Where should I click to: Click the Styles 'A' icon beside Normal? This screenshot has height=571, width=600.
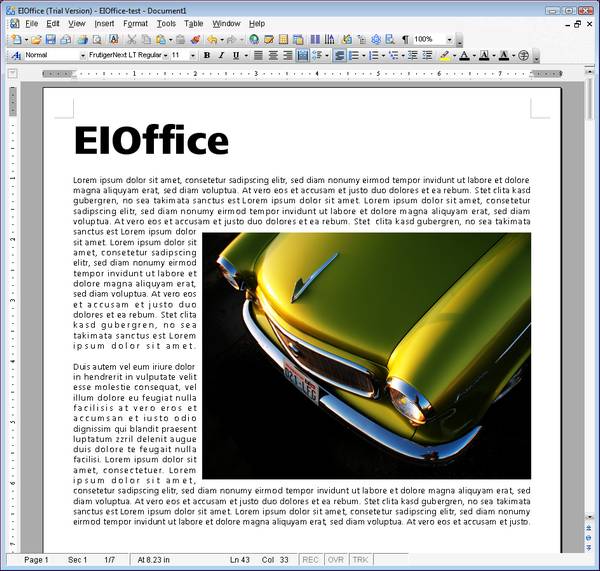(16, 55)
